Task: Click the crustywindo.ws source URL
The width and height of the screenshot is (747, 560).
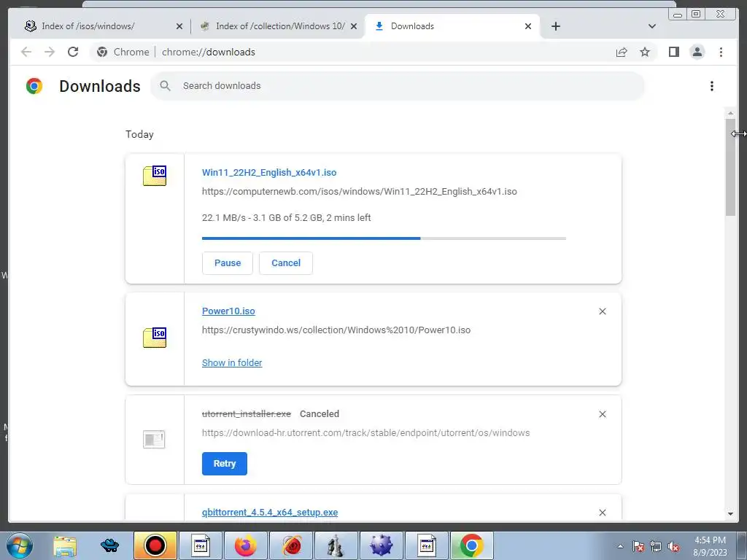Action: click(336, 330)
